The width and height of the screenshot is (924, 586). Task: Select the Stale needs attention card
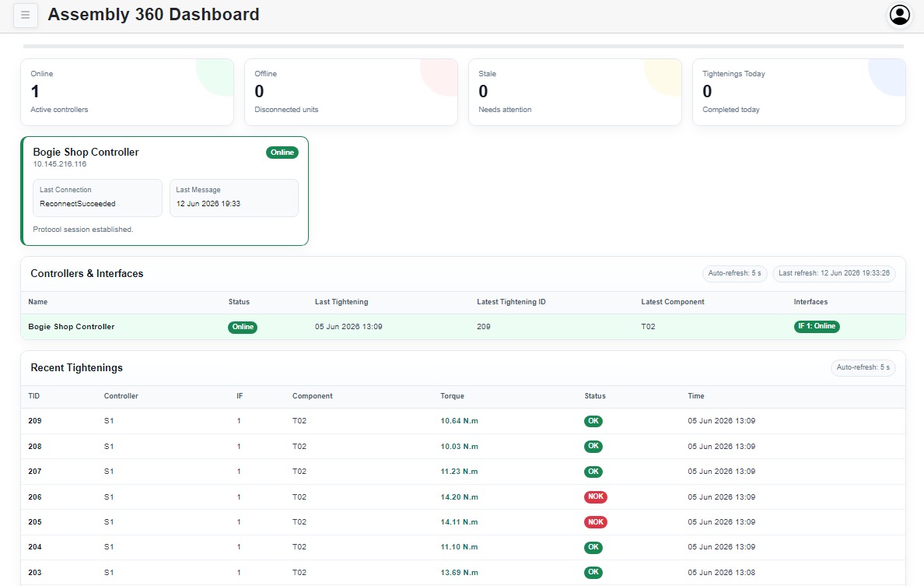click(x=575, y=92)
